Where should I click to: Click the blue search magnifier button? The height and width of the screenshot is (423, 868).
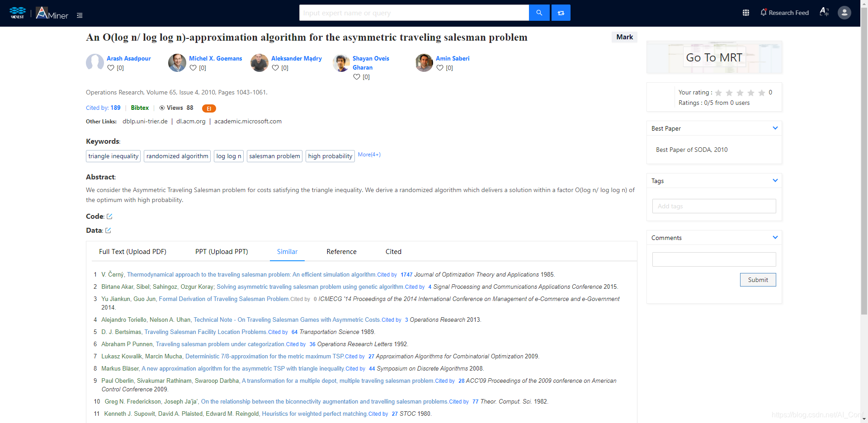point(539,13)
